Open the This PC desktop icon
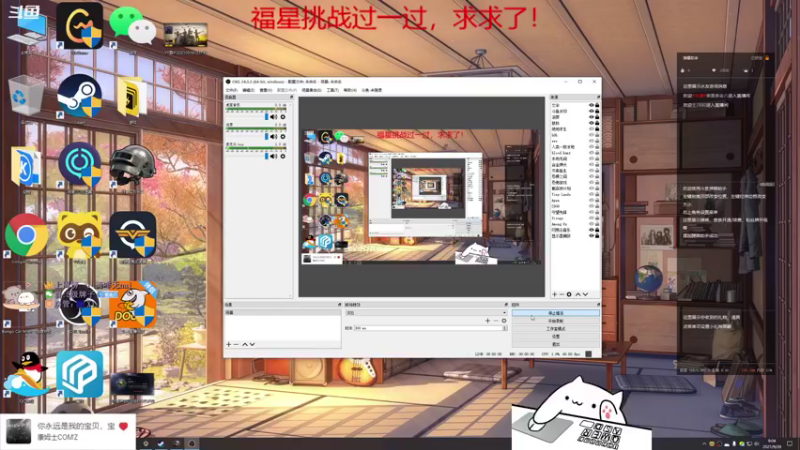The image size is (800, 450). tap(28, 28)
